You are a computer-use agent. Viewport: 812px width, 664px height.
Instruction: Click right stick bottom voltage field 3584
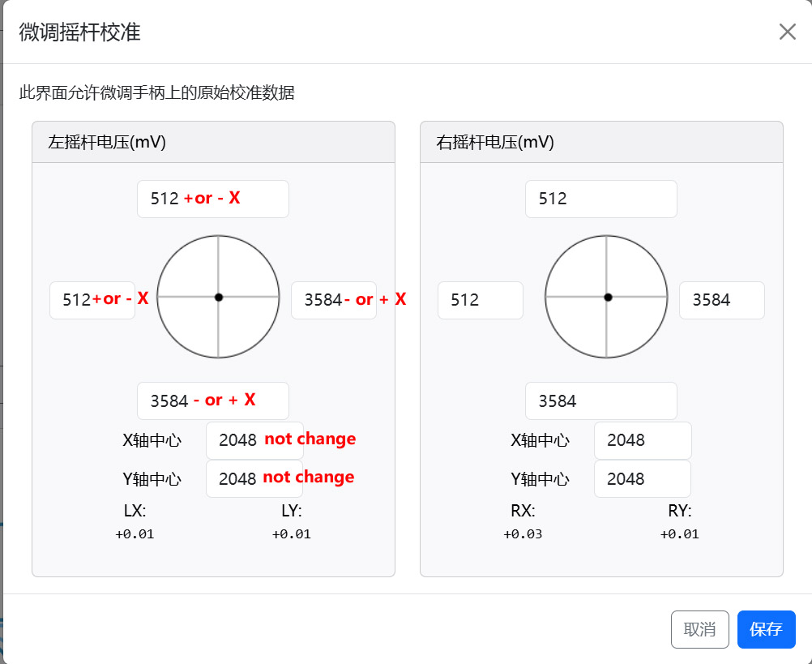click(600, 401)
